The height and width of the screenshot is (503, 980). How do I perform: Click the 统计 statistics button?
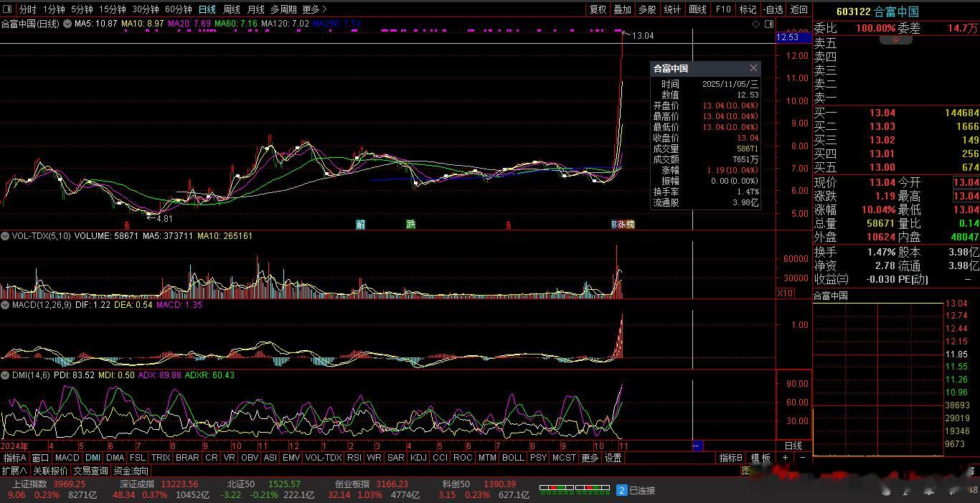(672, 9)
